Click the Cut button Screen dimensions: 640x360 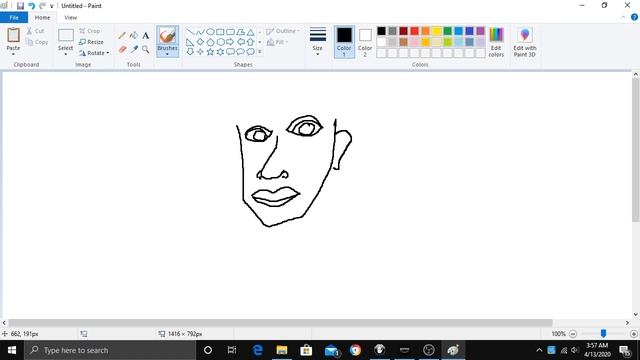[x=36, y=31]
